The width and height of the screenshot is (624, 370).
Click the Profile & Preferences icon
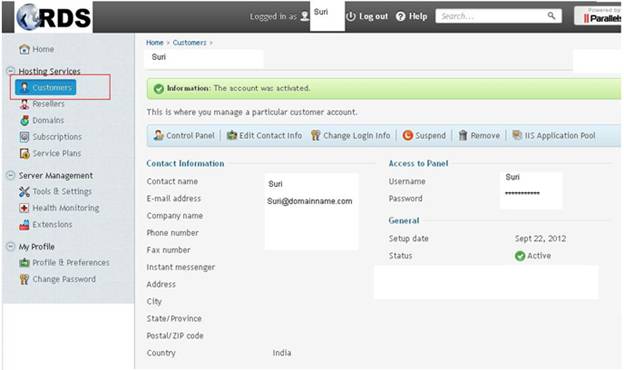pos(24,263)
